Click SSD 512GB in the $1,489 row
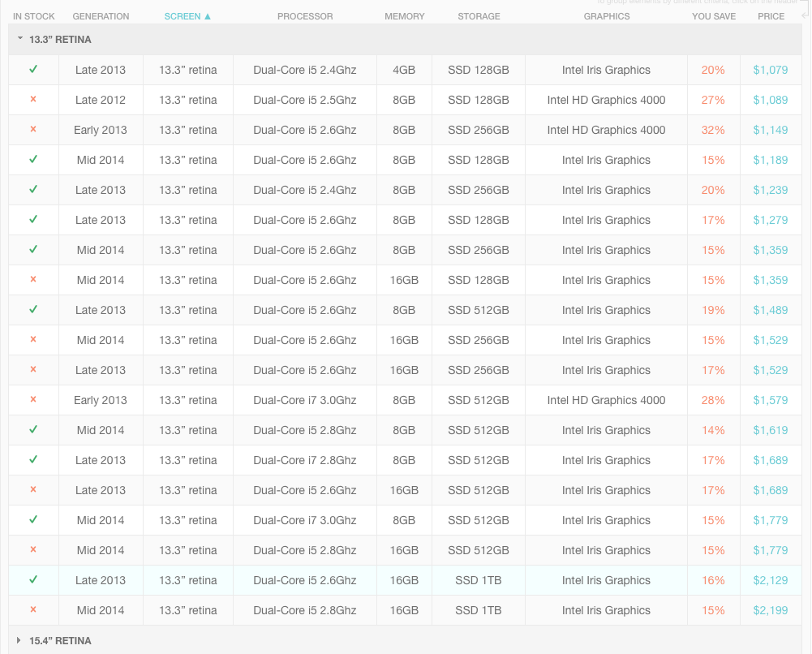Viewport: 812px width, 654px height. point(479,310)
